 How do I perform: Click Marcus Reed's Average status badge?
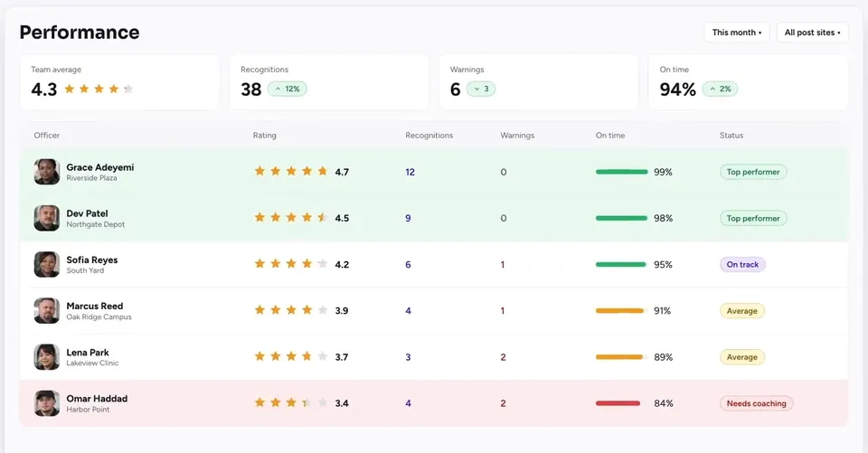741,311
